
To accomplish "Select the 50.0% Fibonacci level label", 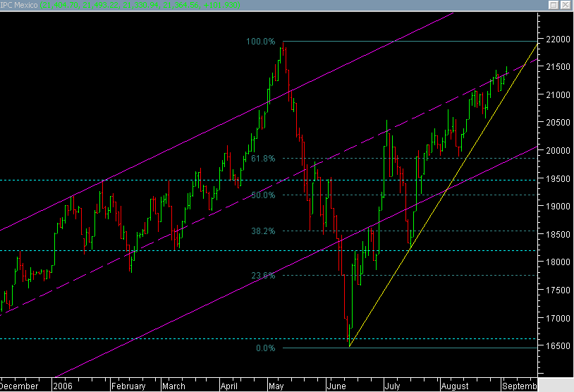I will pos(263,195).
